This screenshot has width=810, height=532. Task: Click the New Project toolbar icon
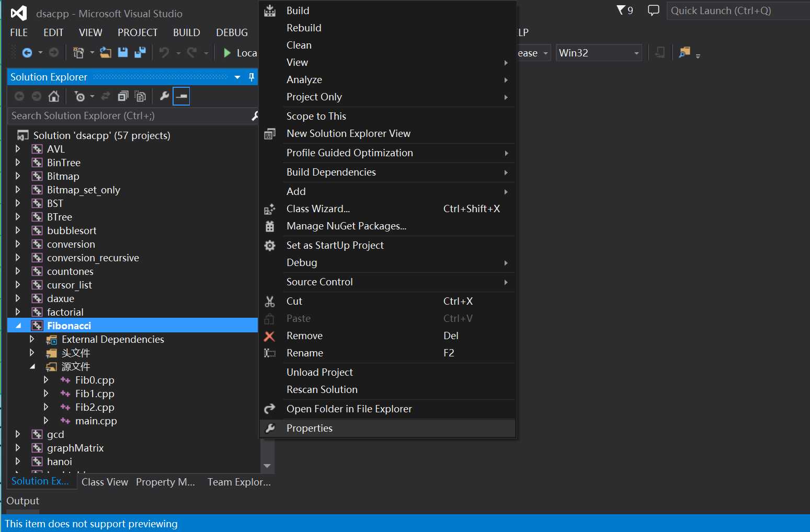(78, 53)
